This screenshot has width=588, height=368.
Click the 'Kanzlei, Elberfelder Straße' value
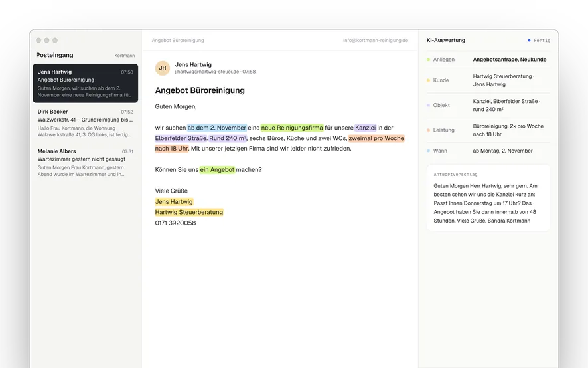pyautogui.click(x=506, y=105)
